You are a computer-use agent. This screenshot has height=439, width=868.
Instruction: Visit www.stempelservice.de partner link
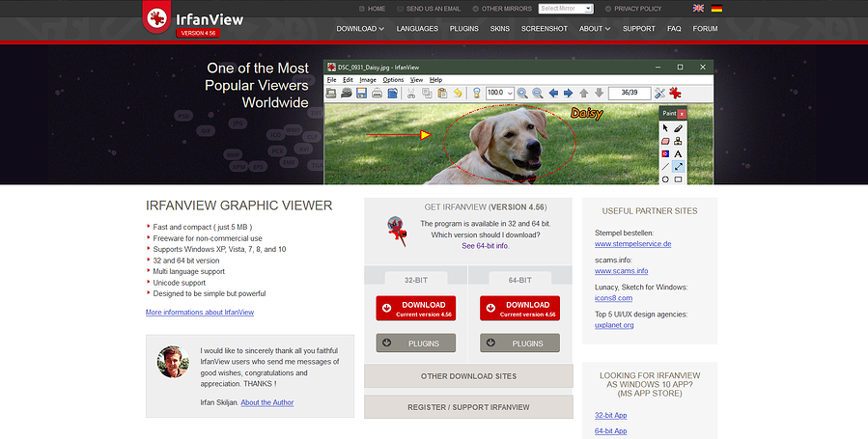[x=632, y=244]
